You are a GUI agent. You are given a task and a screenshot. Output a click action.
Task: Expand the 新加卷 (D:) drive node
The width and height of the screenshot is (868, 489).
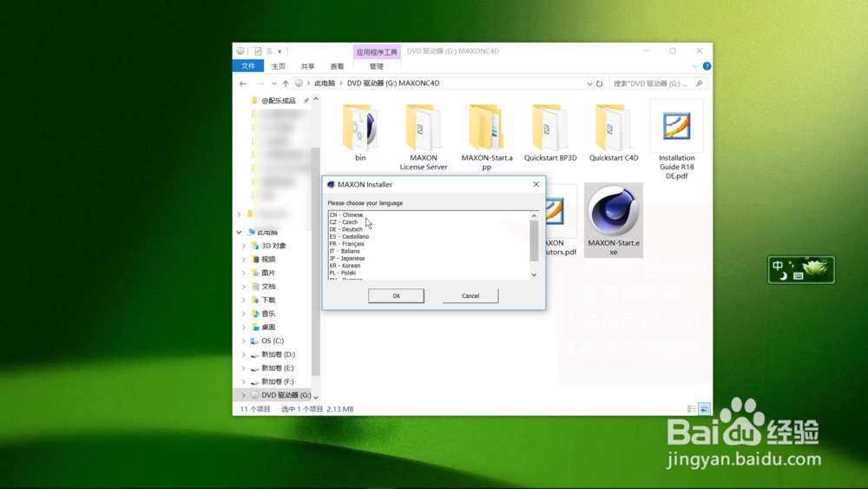[x=244, y=354]
